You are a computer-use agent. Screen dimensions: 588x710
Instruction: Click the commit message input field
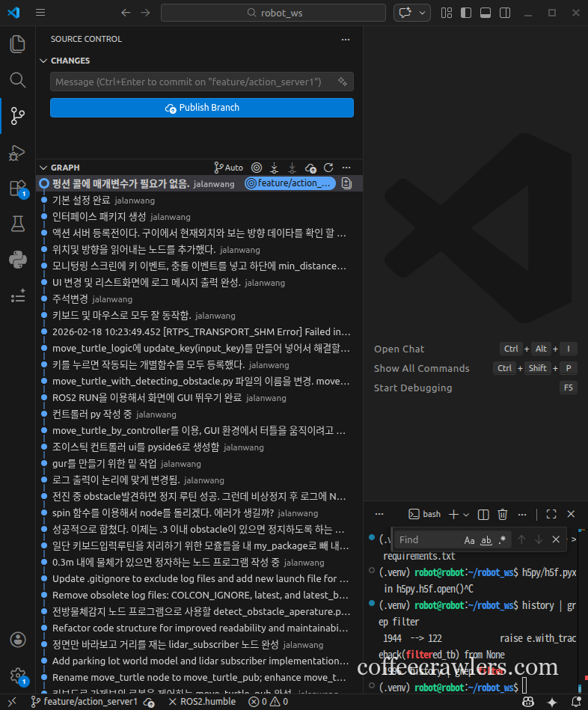click(193, 82)
